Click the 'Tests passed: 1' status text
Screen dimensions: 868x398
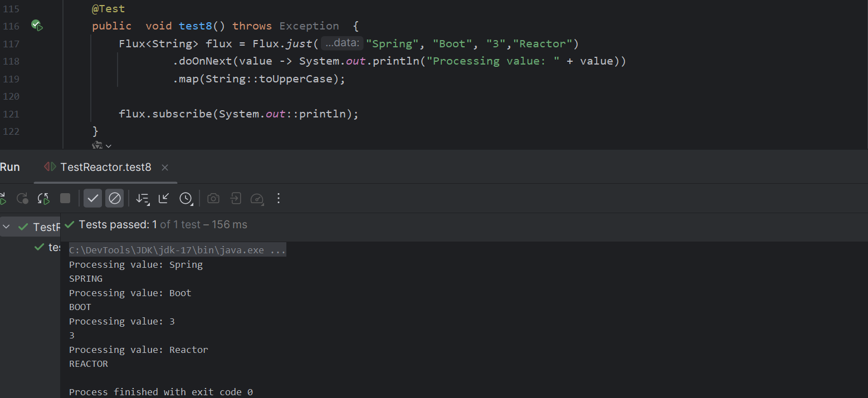coord(118,225)
